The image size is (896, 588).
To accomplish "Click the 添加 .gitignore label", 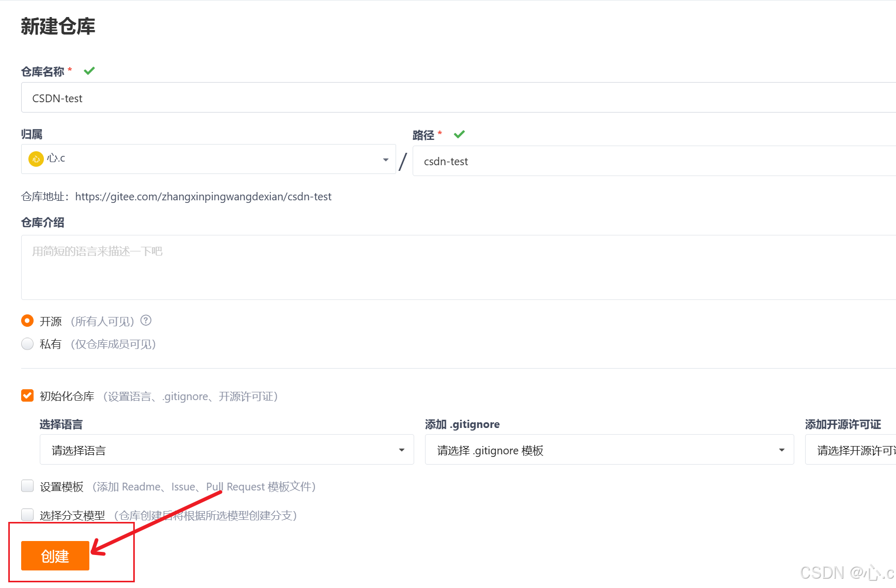I will 462,424.
